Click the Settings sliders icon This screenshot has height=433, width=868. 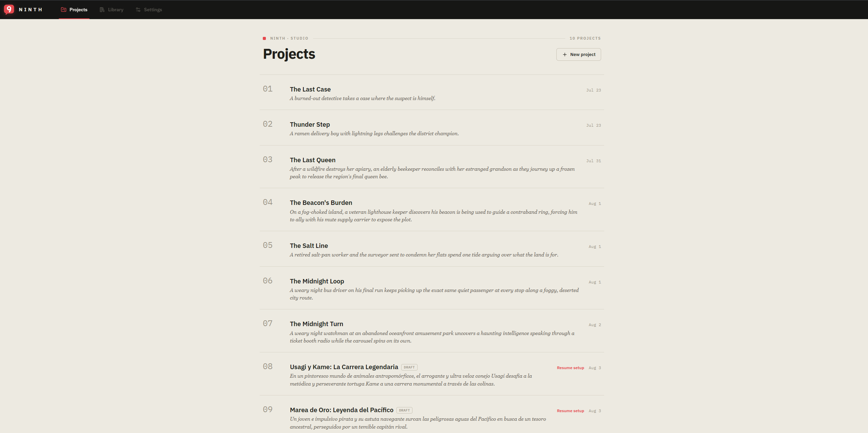click(x=138, y=10)
